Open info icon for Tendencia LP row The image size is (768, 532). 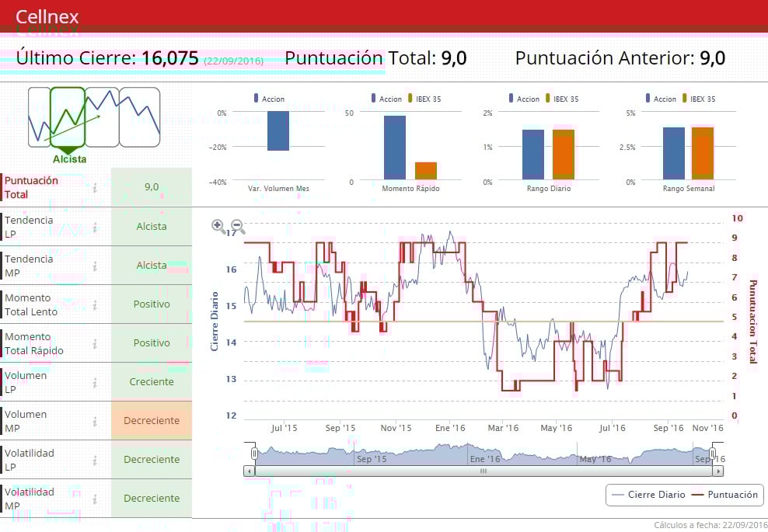point(95,227)
